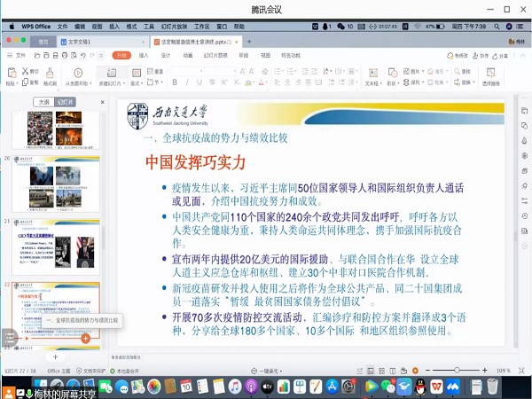Open the WeChat icon in the Dock

[389, 387]
